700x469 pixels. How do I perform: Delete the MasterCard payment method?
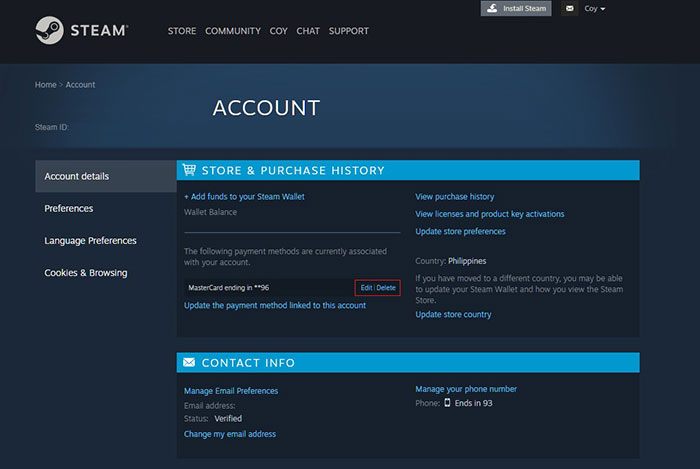(386, 288)
